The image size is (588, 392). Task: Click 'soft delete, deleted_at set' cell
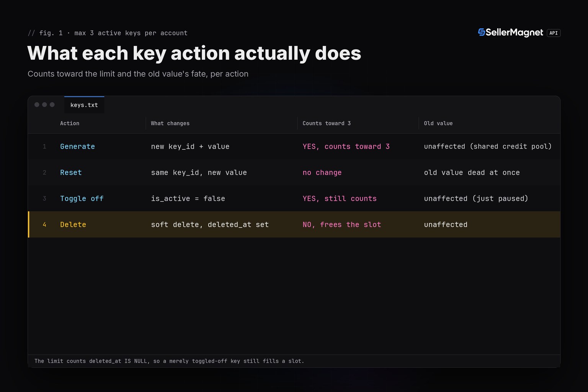tap(210, 225)
